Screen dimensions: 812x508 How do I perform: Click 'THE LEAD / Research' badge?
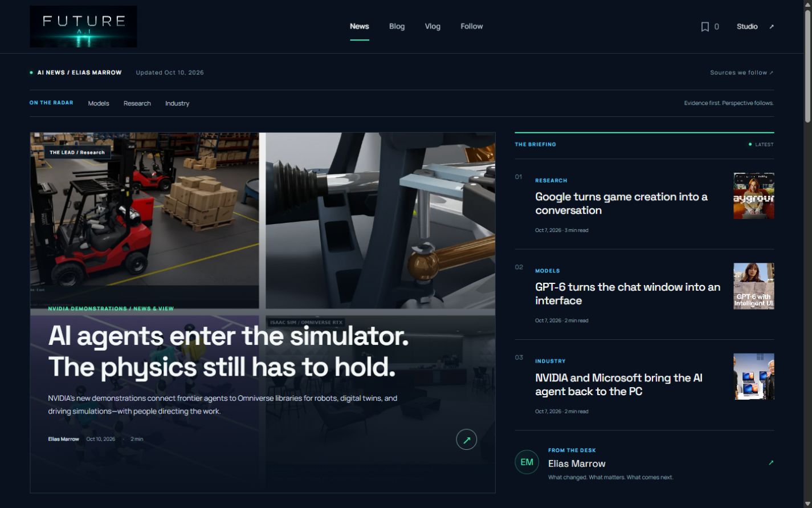pyautogui.click(x=77, y=152)
